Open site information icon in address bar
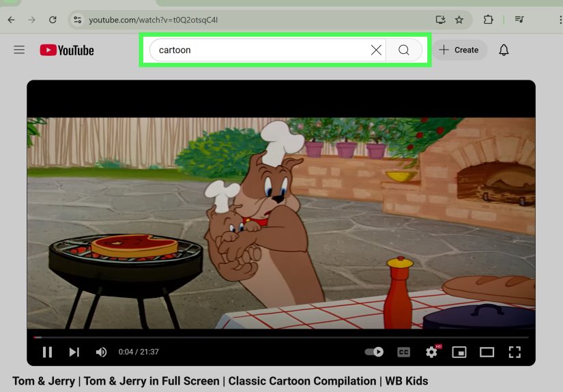 (x=78, y=20)
